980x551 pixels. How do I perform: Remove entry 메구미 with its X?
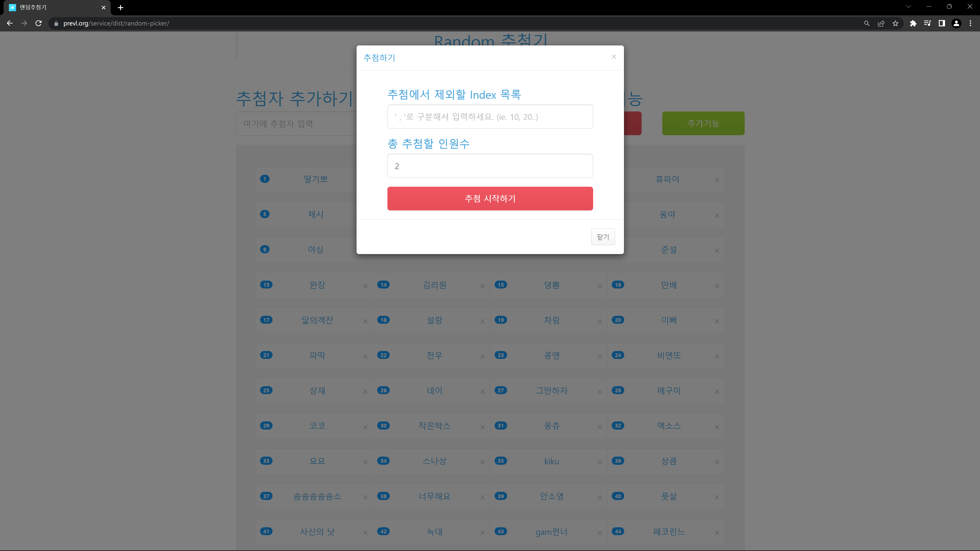coord(717,392)
